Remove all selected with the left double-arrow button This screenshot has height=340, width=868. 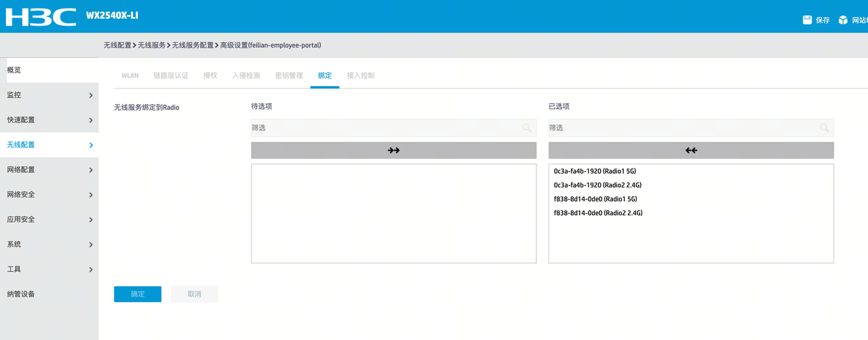click(x=691, y=150)
